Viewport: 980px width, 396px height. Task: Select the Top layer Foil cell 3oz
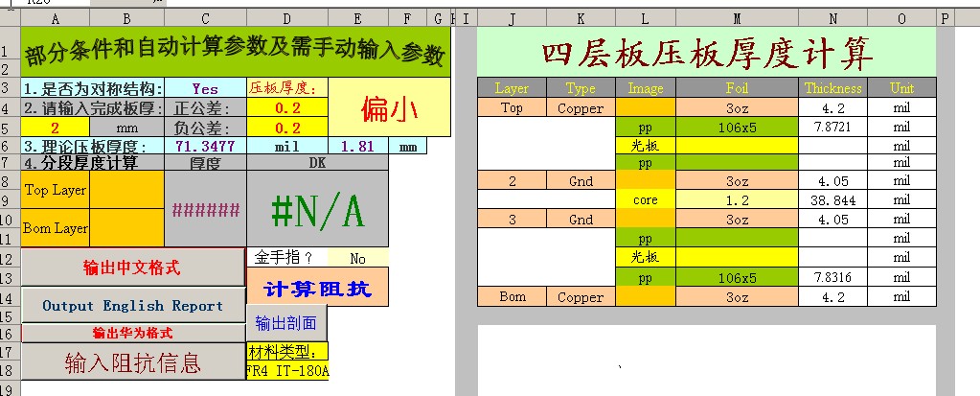(x=737, y=107)
